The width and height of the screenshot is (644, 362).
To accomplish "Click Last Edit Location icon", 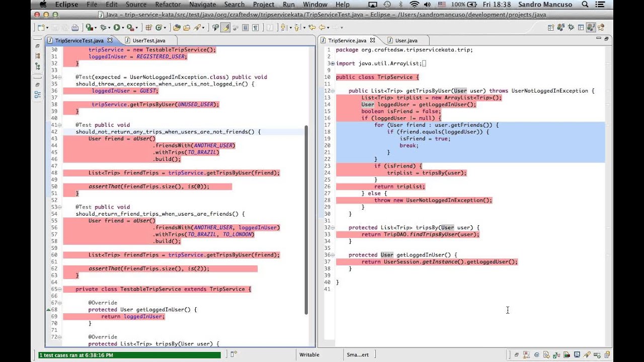I will [x=312, y=28].
